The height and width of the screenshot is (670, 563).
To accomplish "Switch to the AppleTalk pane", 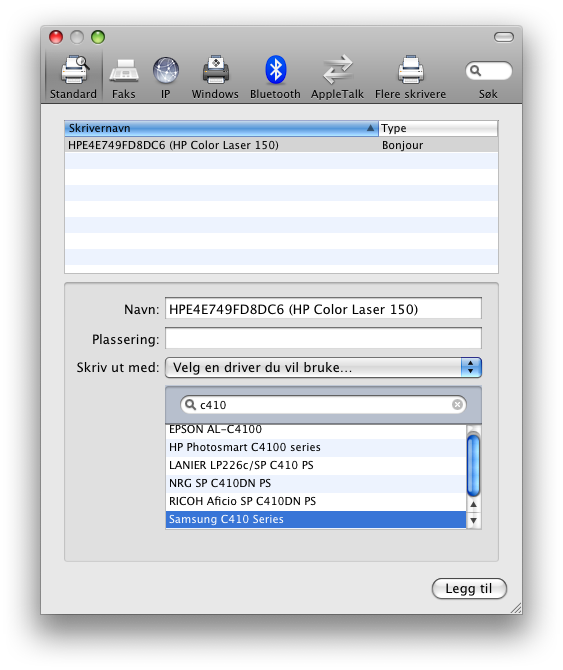I will [x=337, y=77].
